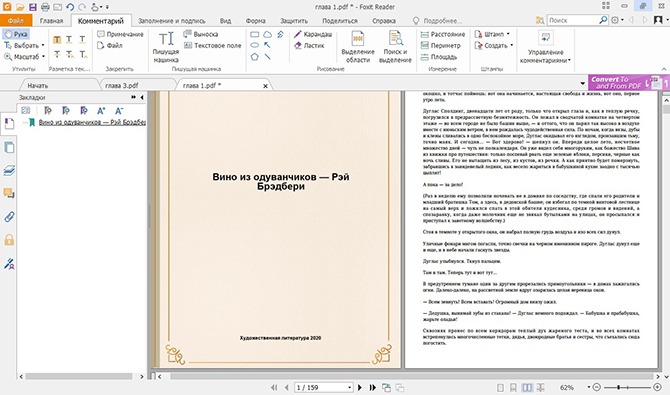Image resolution: width=670 pixels, height=395 pixels.
Task: Select the rectangle drawing shape
Action: 255,34
